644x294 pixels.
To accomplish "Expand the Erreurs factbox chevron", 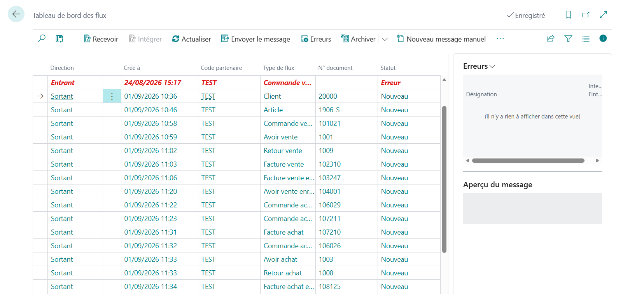I will (x=492, y=66).
